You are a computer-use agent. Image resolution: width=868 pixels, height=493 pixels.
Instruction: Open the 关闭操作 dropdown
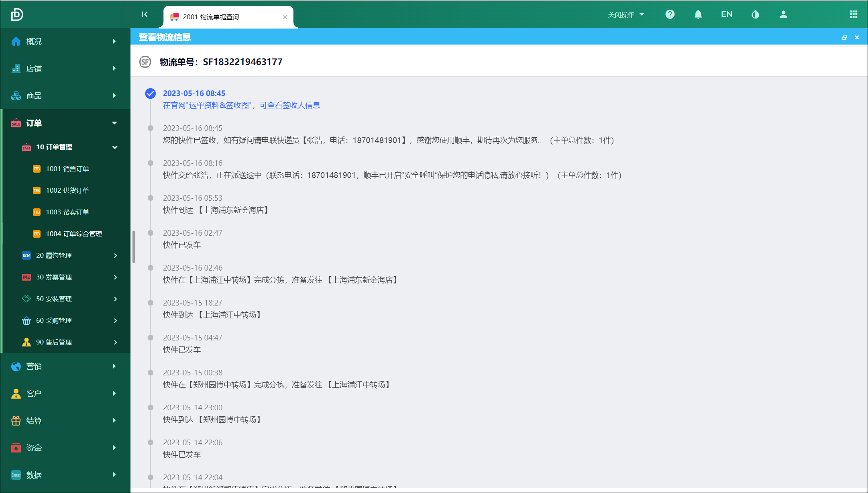(626, 14)
